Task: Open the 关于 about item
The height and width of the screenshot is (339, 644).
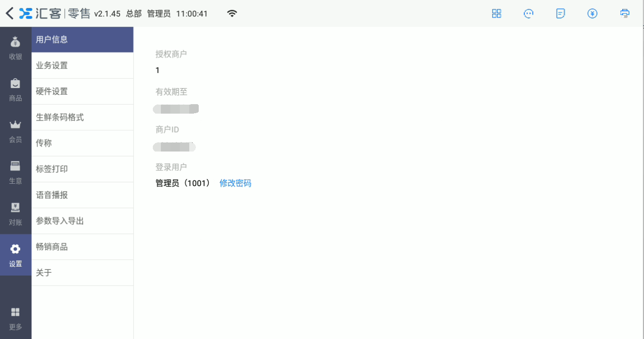Action: (82, 273)
